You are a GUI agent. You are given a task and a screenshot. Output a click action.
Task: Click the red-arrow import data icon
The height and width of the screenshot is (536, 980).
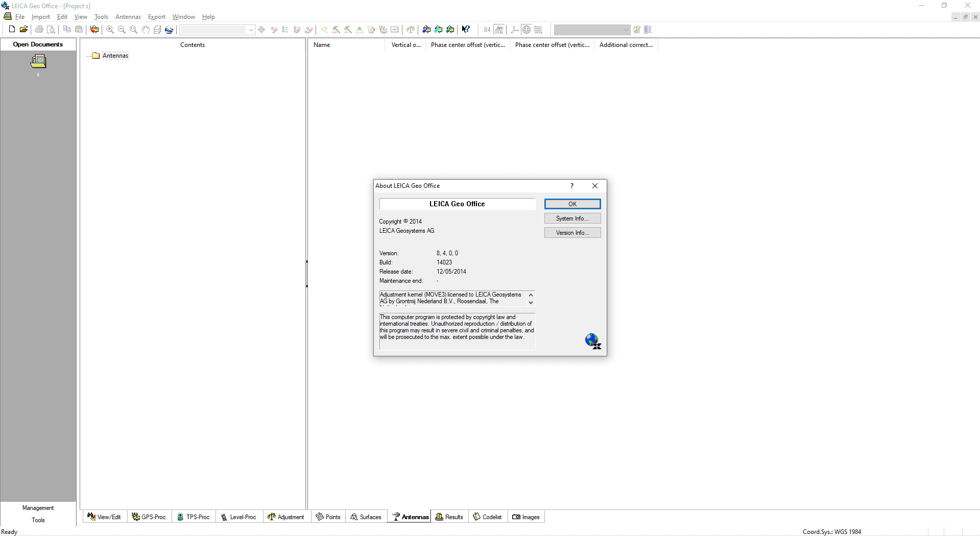[94, 30]
